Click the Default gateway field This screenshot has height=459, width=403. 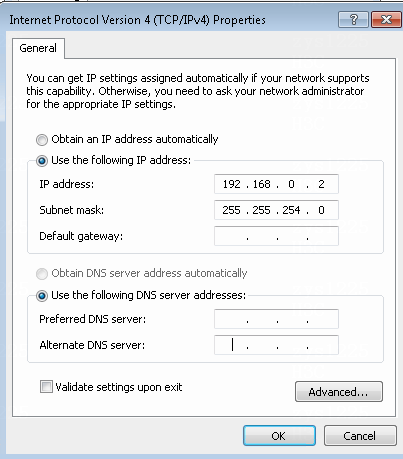pos(276,236)
